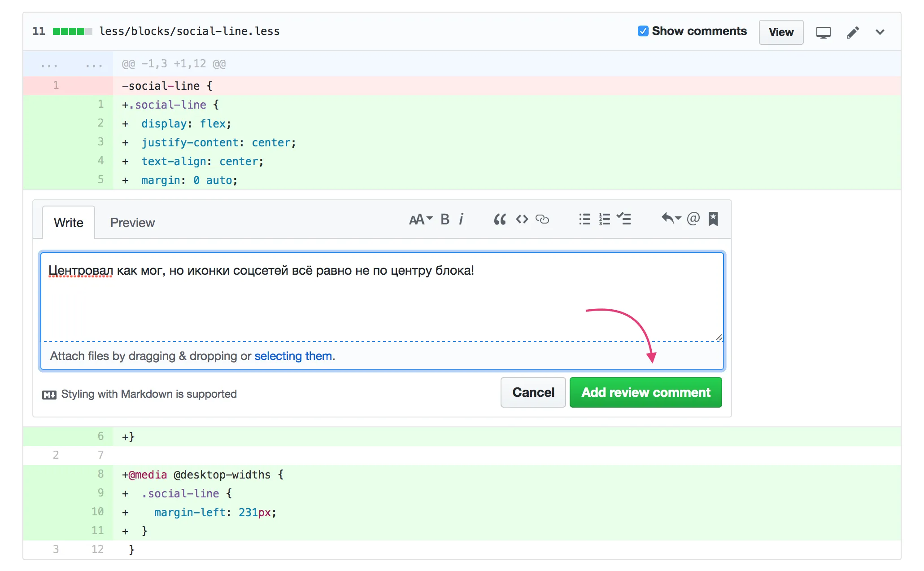
Task: Add a numbered list
Action: 604,219
